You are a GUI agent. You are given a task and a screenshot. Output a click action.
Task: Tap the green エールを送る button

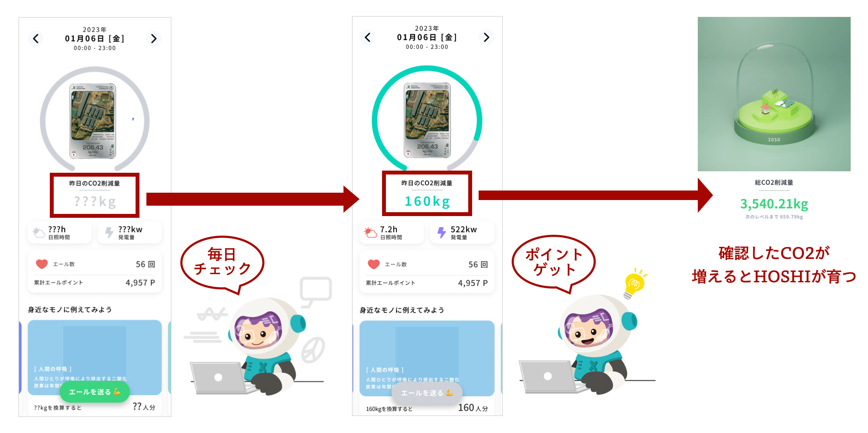94,392
